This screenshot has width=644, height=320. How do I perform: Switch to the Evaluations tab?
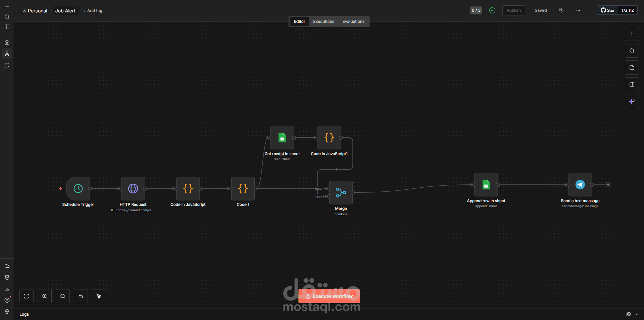pyautogui.click(x=353, y=21)
